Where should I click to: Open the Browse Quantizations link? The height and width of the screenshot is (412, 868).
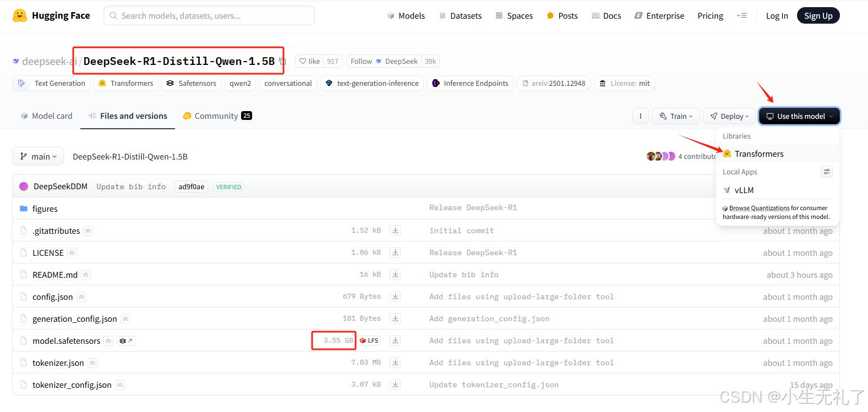759,208
